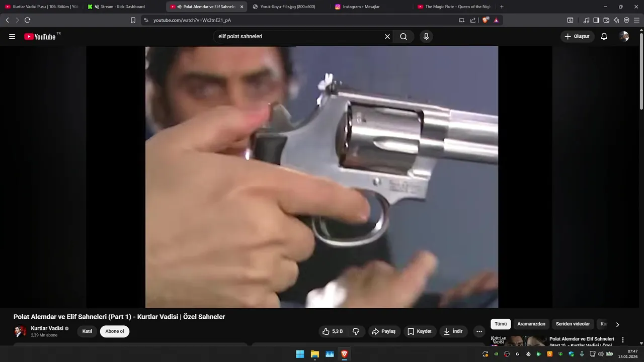Click the Paylaş share button
Image resolution: width=644 pixels, height=362 pixels.
click(384, 331)
